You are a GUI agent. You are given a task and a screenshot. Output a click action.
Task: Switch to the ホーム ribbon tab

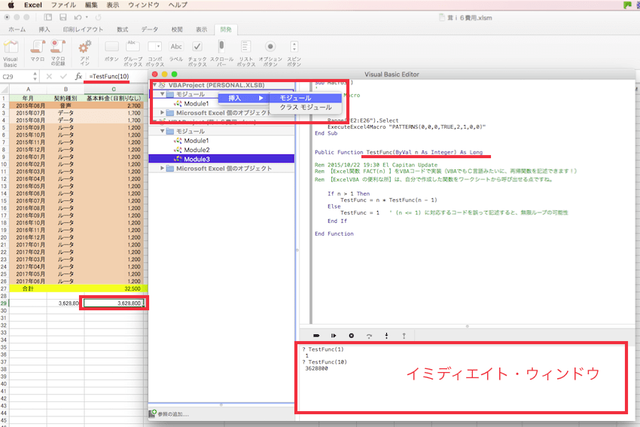(17, 29)
